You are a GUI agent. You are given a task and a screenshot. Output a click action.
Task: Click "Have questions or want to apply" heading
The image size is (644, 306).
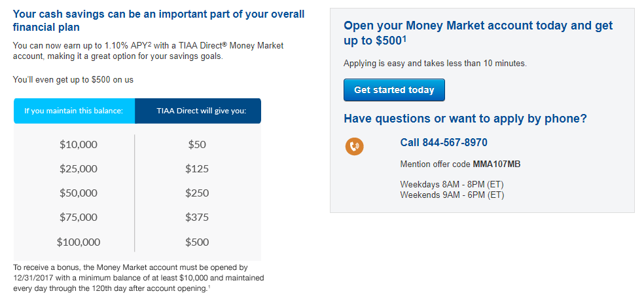465,119
